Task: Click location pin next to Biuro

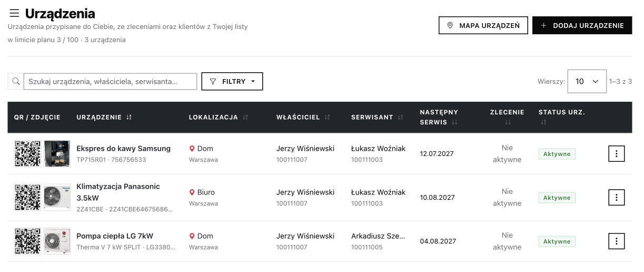Action: 192,192
